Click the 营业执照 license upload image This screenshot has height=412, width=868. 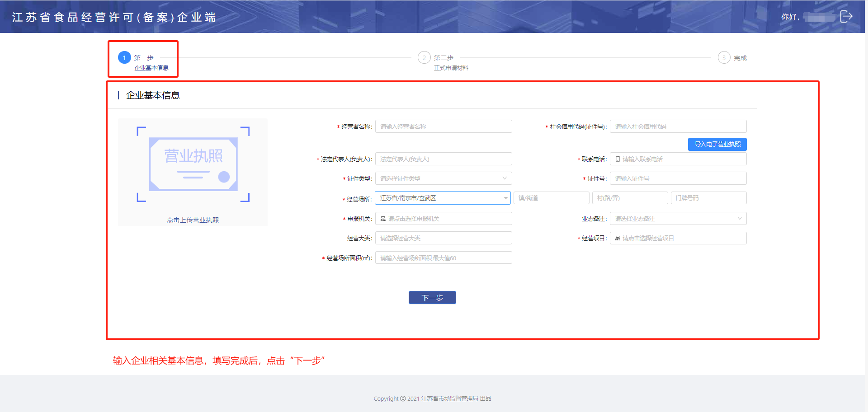coord(193,164)
